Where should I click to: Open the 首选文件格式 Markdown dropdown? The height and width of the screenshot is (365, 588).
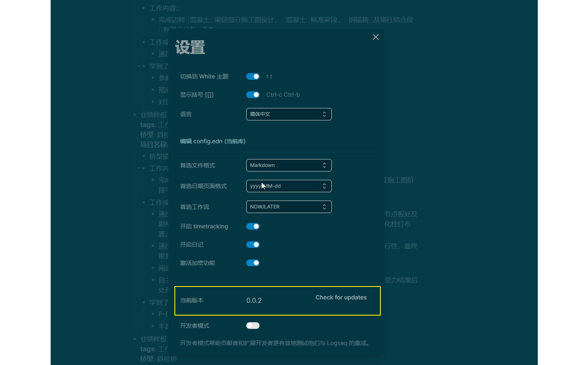(289, 165)
